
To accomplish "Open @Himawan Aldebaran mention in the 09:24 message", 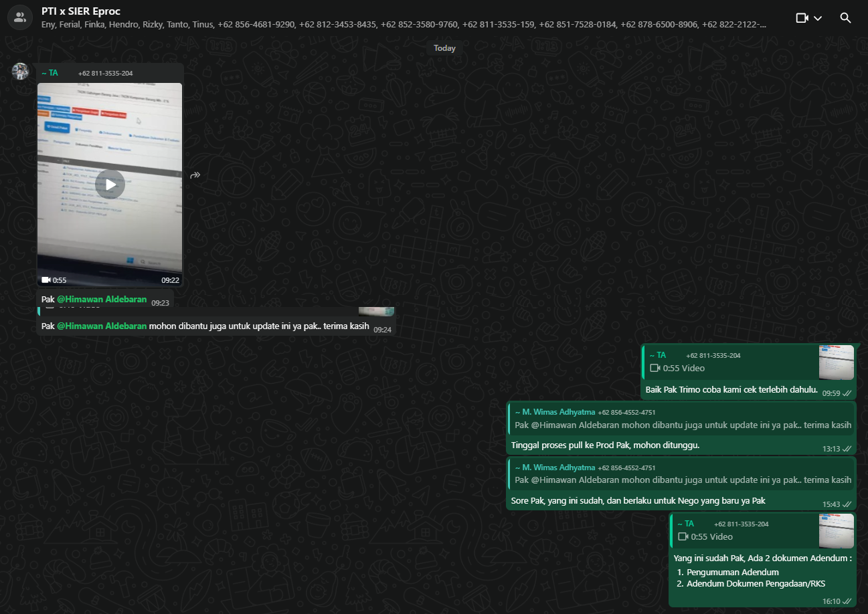I will (102, 326).
